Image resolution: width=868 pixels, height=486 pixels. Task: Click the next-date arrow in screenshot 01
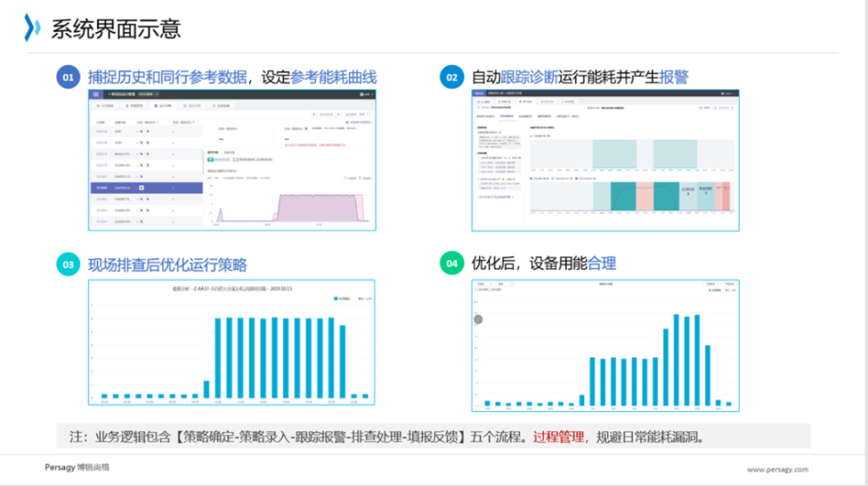pyautogui.click(x=339, y=115)
